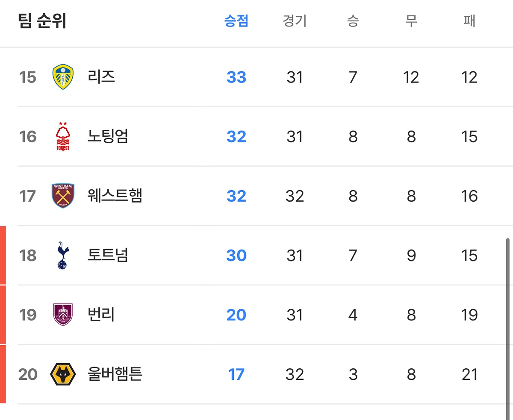Click the Leeds United crest icon
The width and height of the screenshot is (513, 420).
tap(63, 77)
